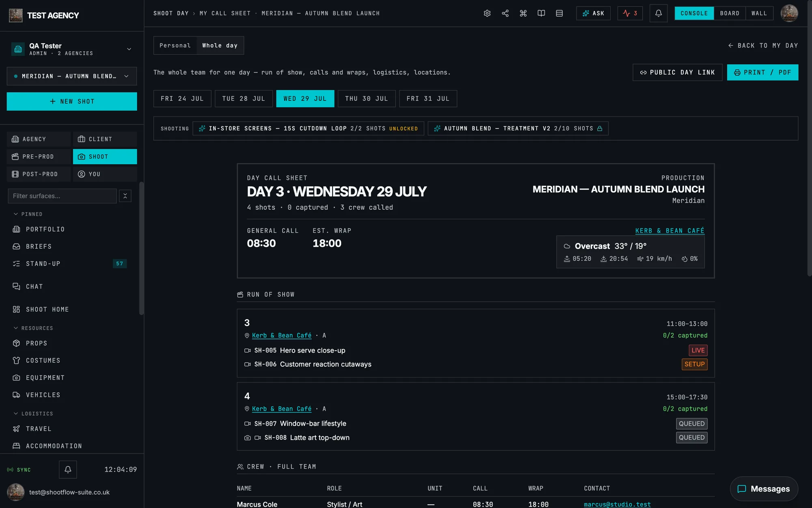Open the Meridian Autumn Blend project dropdown
Viewport: 812px width, 508px height.
point(72,76)
